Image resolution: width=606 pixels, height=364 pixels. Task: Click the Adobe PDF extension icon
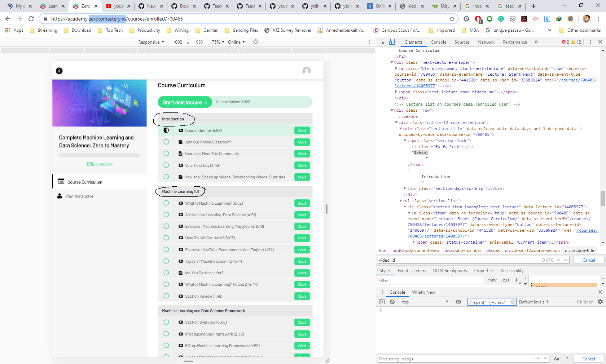(524, 19)
